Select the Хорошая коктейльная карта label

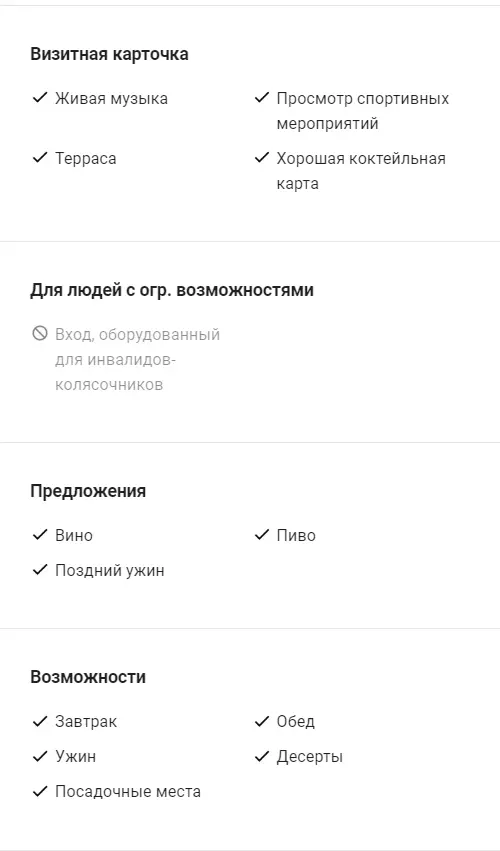[x=361, y=171]
